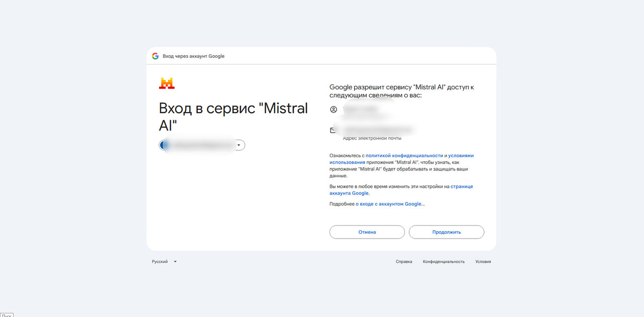Open the Условия footer link

point(483,262)
